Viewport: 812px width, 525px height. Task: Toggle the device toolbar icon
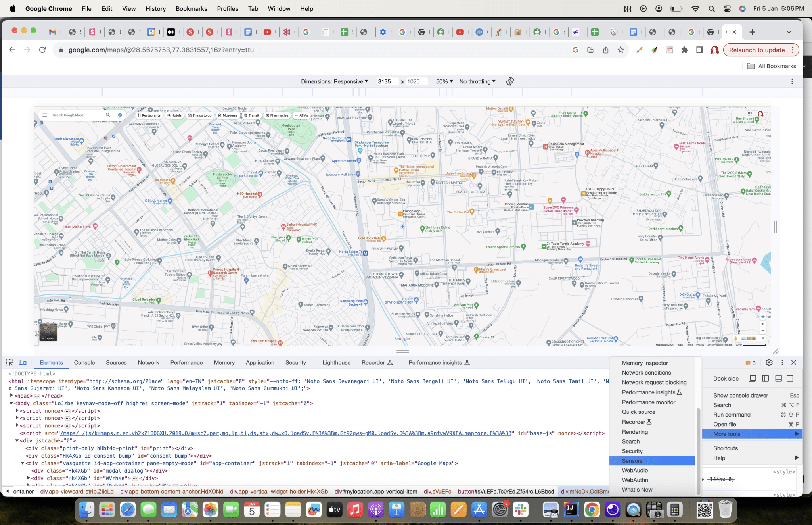point(23,362)
